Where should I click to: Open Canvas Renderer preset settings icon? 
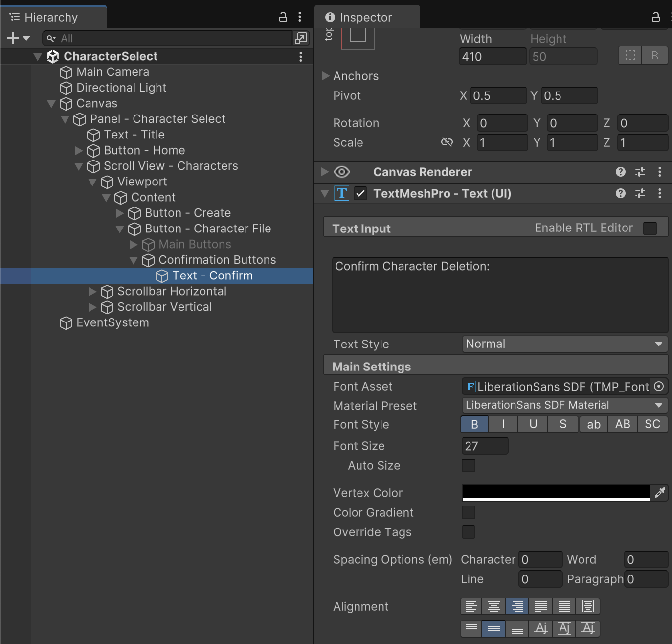(x=640, y=172)
